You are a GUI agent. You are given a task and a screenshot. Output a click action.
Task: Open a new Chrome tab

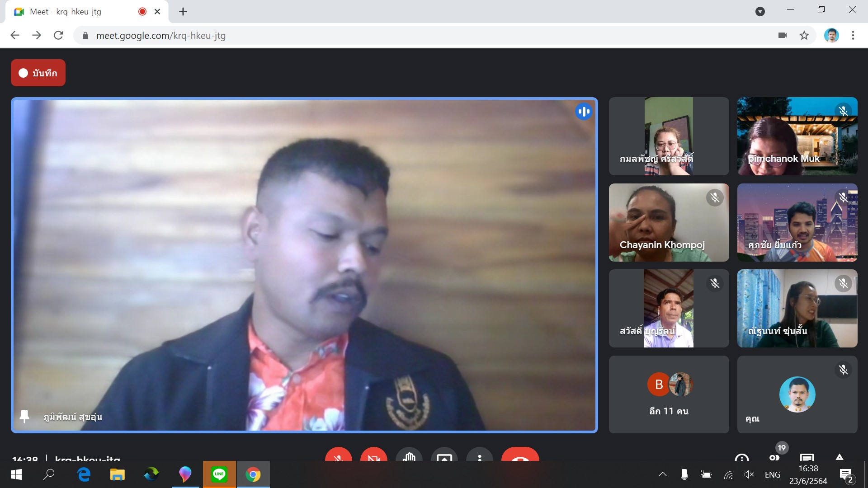tap(183, 12)
